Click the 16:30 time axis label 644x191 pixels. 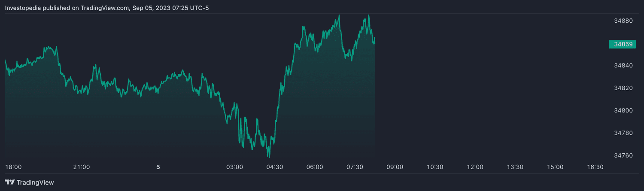point(595,167)
